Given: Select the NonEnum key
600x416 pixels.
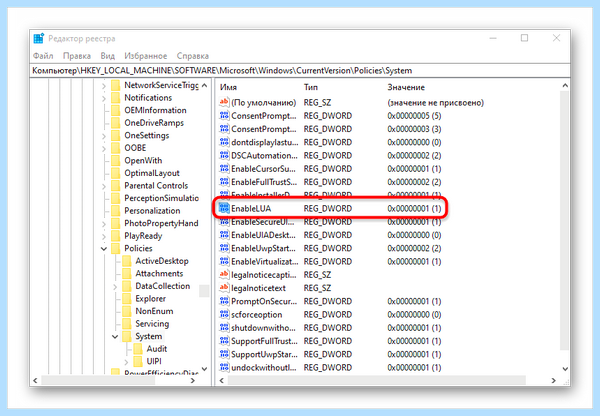Looking at the screenshot, I should (x=154, y=311).
